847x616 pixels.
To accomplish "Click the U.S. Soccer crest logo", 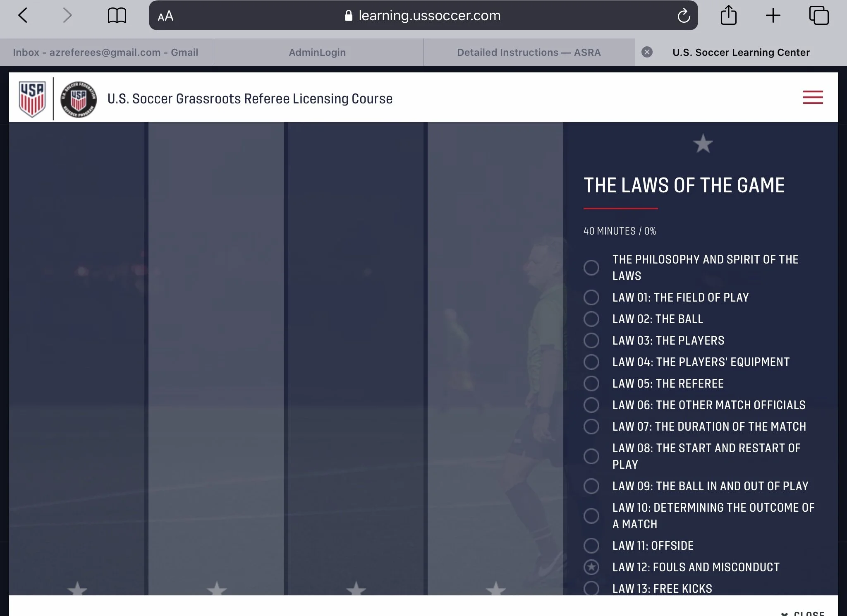I will [x=32, y=99].
